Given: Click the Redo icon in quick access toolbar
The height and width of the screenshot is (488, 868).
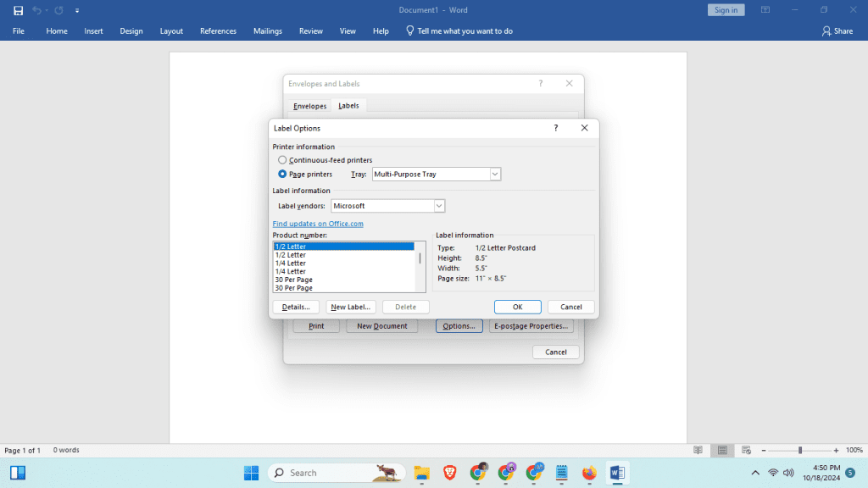Looking at the screenshot, I should 58,10.
